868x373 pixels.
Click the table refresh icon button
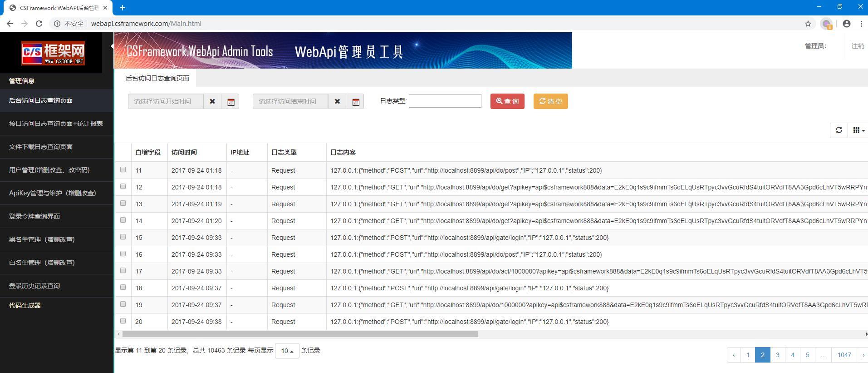click(x=839, y=130)
